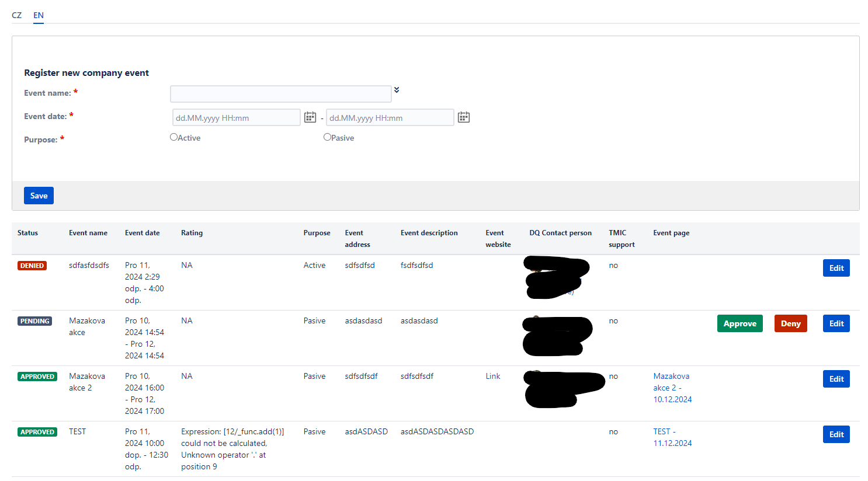
Task: Open the start date calendar picker
Action: pos(310,117)
